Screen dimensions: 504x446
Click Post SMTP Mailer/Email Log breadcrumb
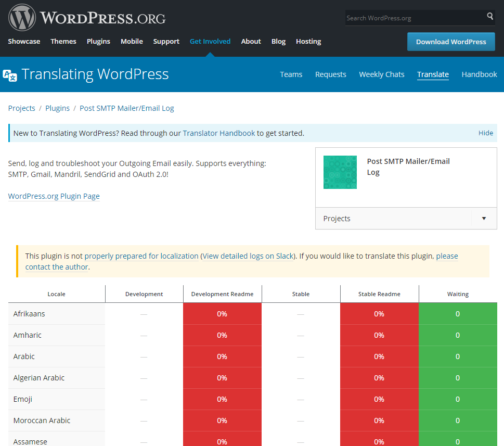click(126, 108)
